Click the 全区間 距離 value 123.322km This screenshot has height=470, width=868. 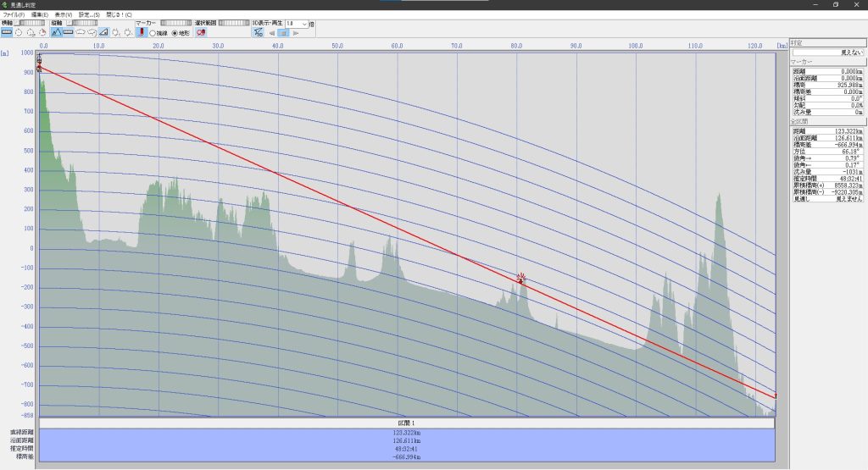click(x=849, y=131)
